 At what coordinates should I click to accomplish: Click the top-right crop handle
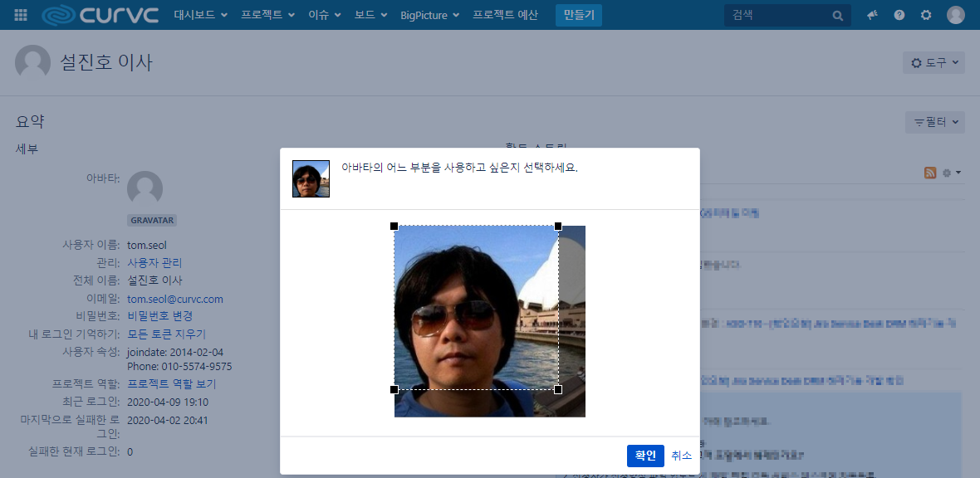pos(558,226)
